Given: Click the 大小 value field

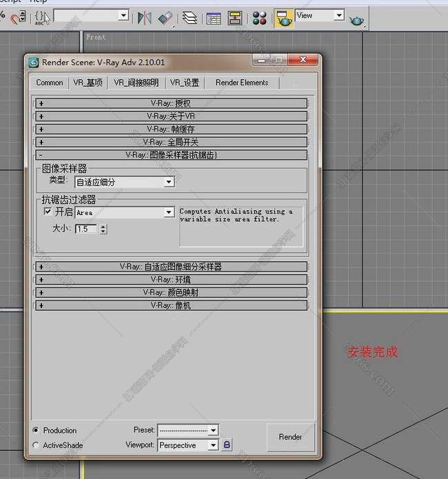Looking at the screenshot, I should (x=87, y=229).
